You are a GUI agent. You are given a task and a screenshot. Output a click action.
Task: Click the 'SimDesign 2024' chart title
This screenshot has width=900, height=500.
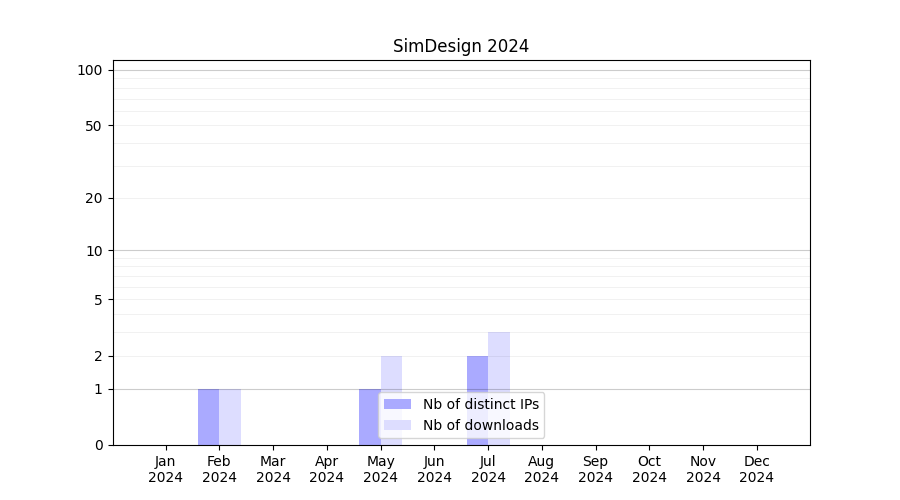(460, 46)
